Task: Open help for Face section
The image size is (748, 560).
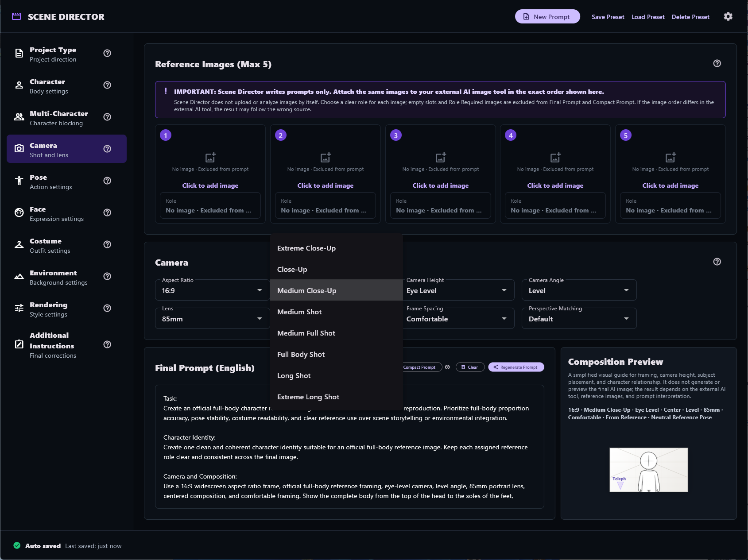Action: 107,212
